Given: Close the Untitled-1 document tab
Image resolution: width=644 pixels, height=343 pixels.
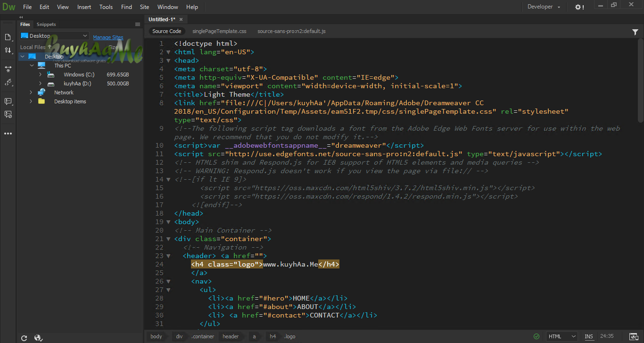Looking at the screenshot, I should click(181, 19).
